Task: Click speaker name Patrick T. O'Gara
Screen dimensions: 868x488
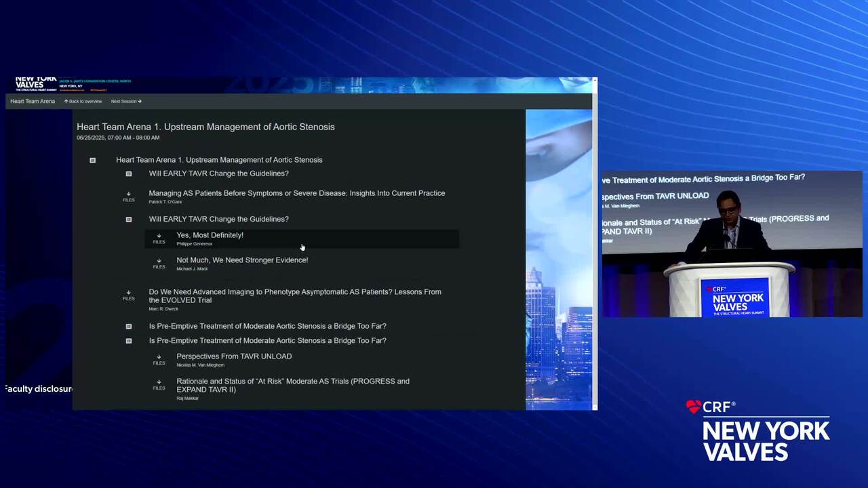Action: click(x=165, y=202)
